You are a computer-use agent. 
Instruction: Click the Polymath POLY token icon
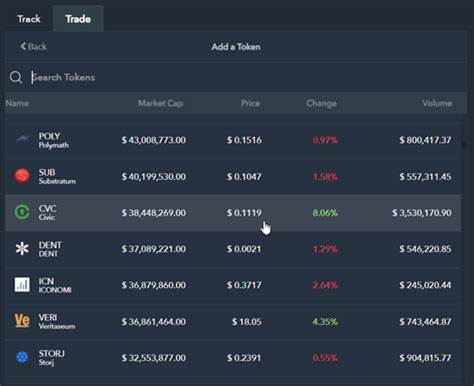(x=22, y=139)
